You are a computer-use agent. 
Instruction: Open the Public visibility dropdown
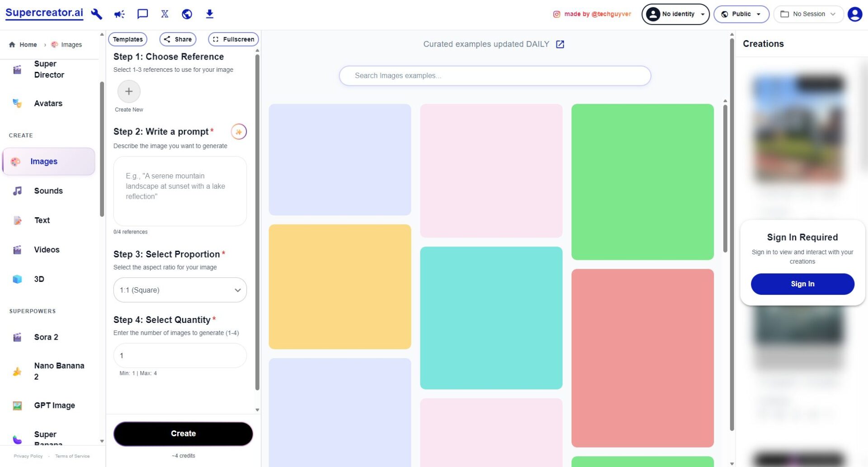pos(741,14)
